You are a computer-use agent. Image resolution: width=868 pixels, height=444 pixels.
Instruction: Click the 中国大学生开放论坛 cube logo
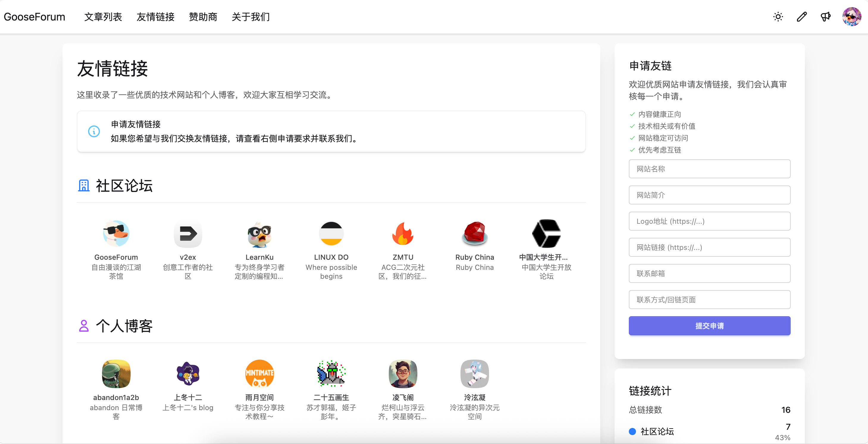pyautogui.click(x=546, y=234)
